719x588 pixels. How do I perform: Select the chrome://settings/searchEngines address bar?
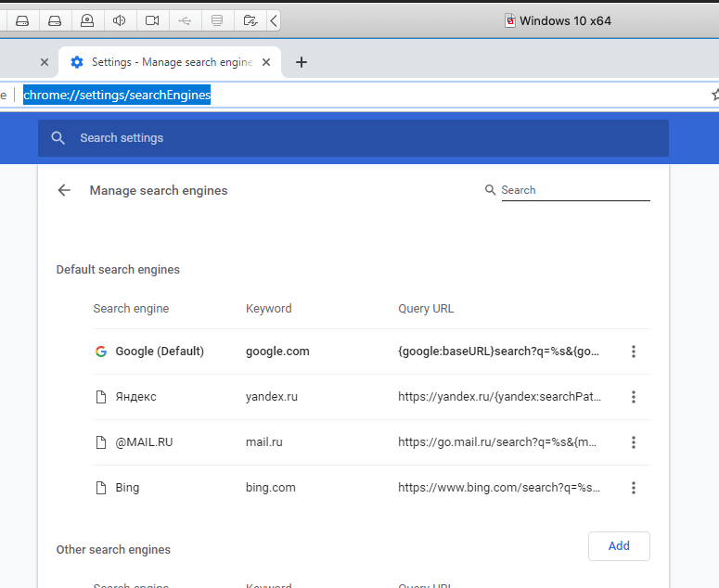pos(117,94)
